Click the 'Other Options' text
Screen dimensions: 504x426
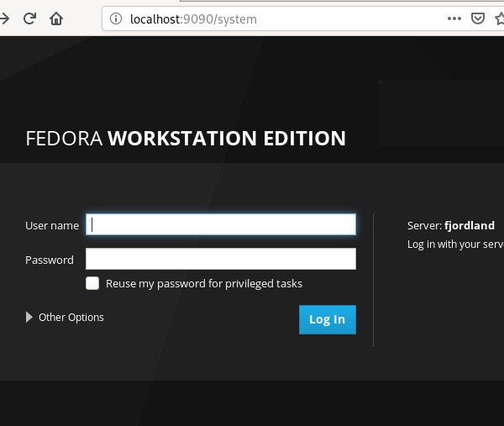[x=71, y=318]
